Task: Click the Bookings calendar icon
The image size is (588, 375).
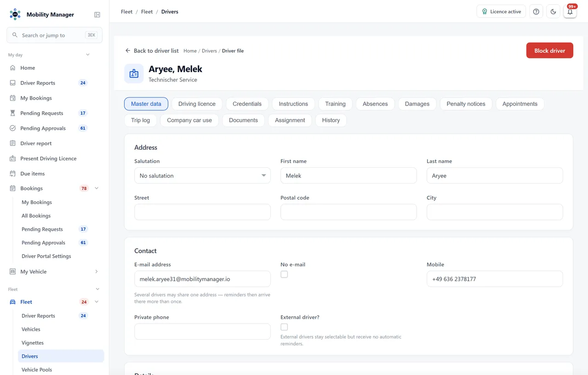Action: coord(13,188)
